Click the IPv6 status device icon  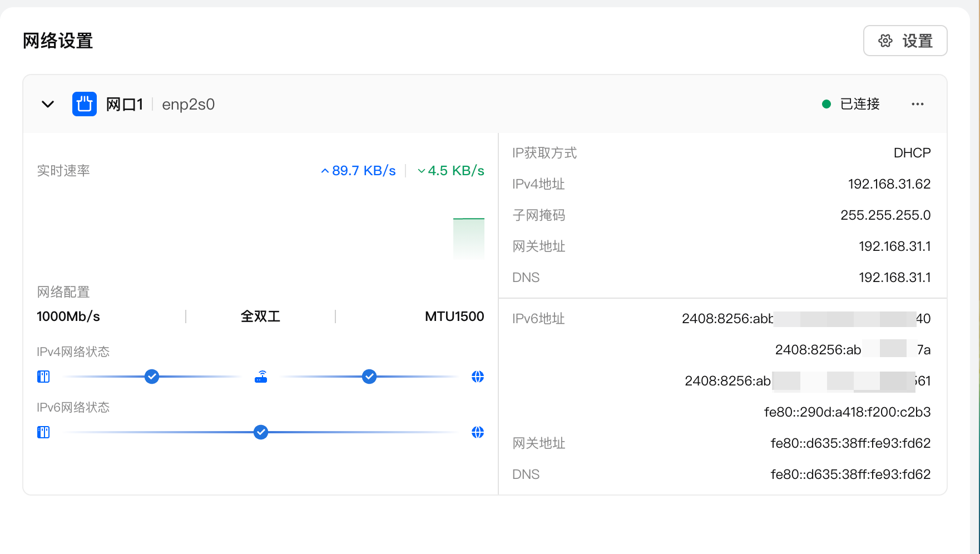point(43,432)
